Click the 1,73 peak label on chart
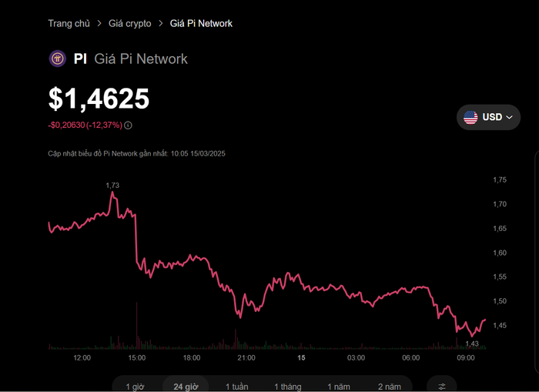 coord(112,186)
